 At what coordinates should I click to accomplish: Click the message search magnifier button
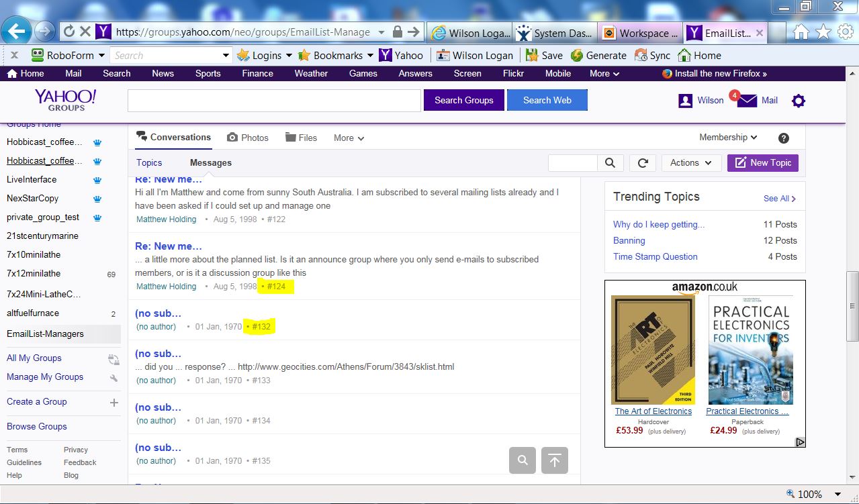click(x=610, y=163)
